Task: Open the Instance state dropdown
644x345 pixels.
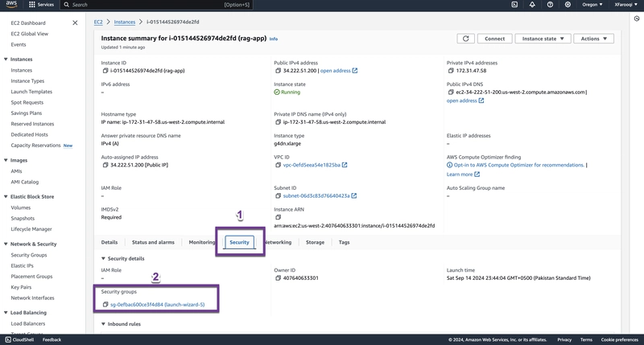Action: pyautogui.click(x=543, y=39)
